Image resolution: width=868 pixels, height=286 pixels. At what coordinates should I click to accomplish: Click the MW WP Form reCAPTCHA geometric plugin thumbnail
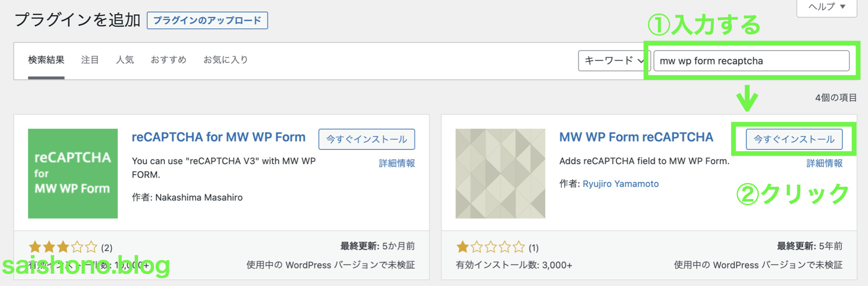pos(500,174)
